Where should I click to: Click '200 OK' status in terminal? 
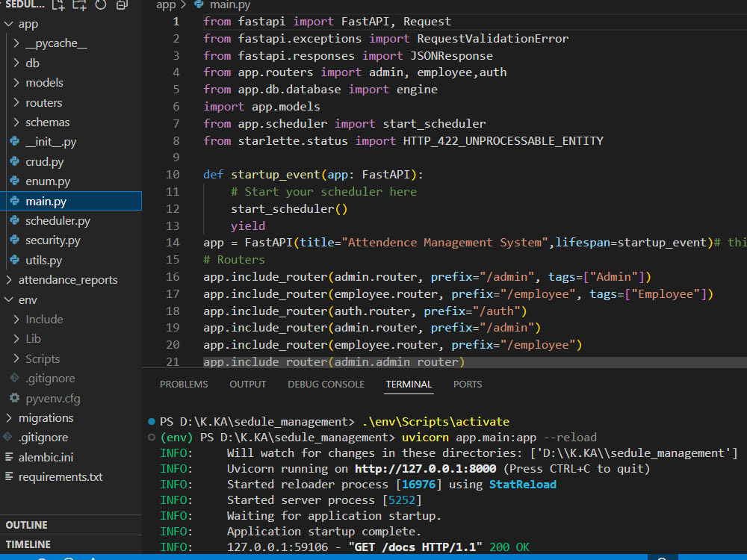click(x=509, y=547)
